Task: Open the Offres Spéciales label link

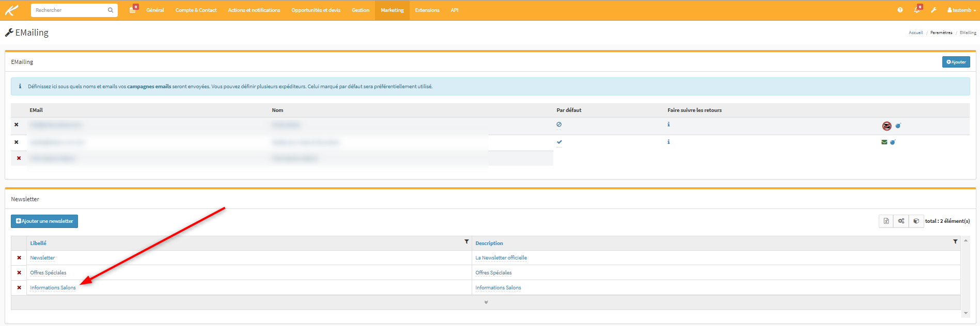Action: (48, 273)
